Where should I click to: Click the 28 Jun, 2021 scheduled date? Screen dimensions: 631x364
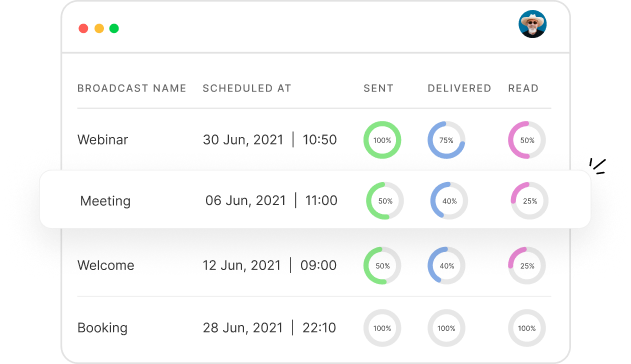243,328
